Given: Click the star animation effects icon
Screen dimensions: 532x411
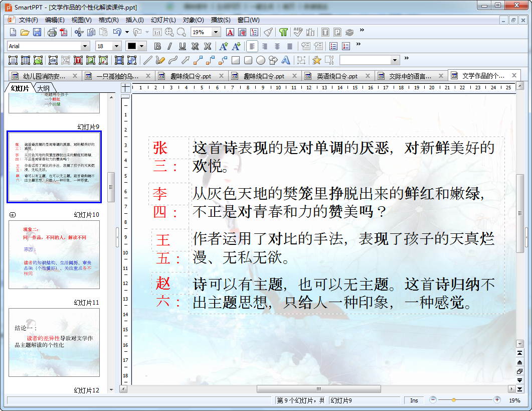Looking at the screenshot, I should click(x=316, y=60).
